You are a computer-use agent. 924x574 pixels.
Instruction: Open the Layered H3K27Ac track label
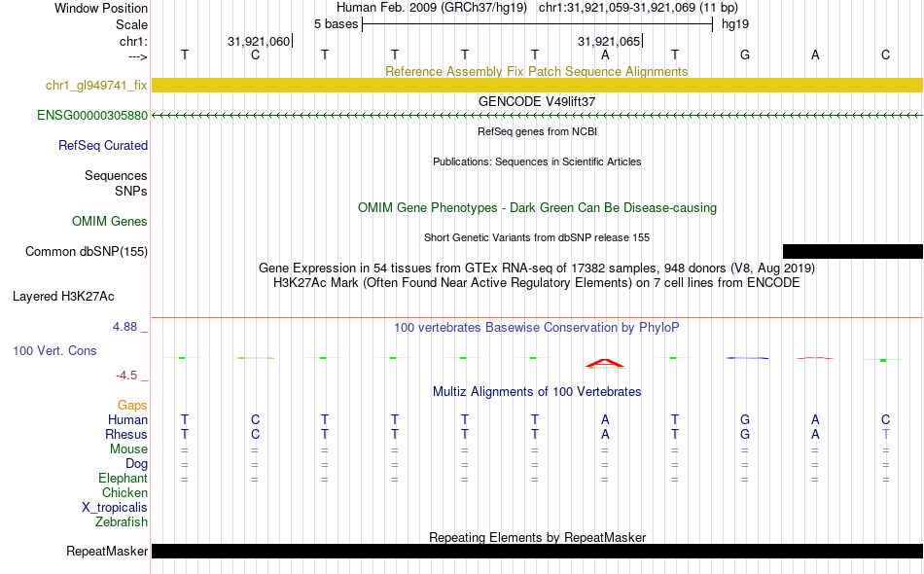(63, 296)
